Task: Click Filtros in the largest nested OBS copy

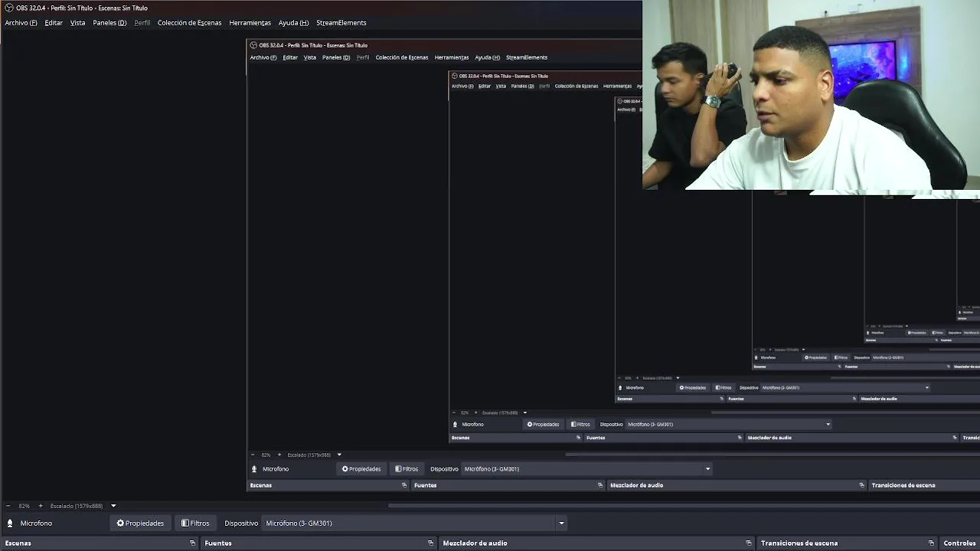Action: [407, 469]
